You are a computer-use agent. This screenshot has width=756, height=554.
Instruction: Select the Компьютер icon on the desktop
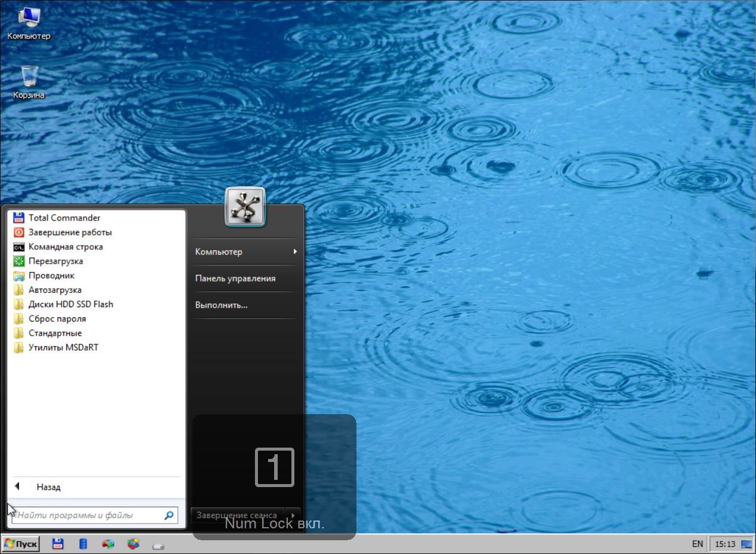pos(29,24)
